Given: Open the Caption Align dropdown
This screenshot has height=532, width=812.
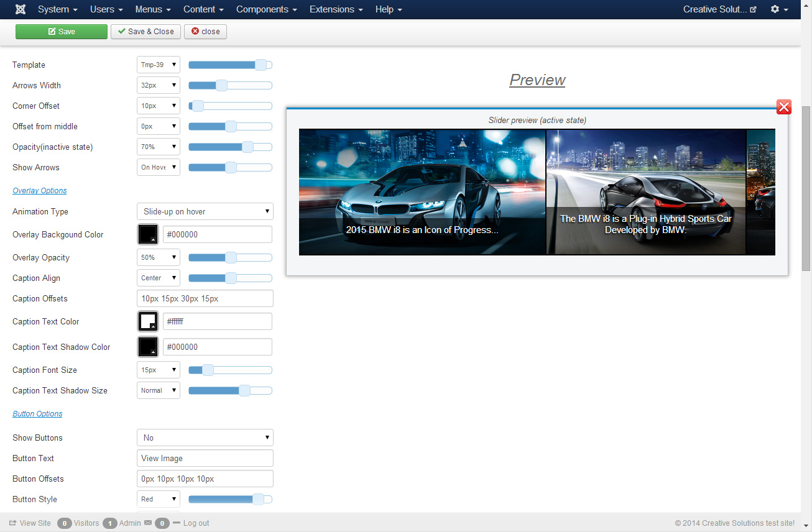Looking at the screenshot, I should 158,278.
